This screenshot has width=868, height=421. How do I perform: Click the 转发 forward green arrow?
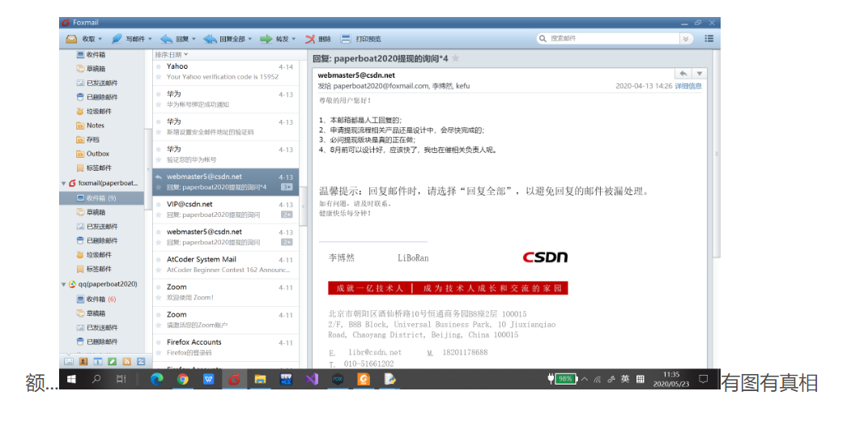tap(266, 40)
